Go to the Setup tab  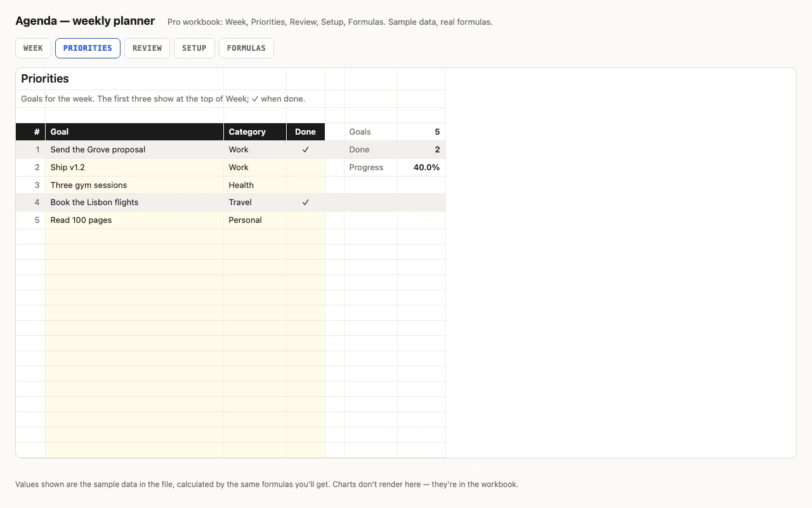point(194,48)
